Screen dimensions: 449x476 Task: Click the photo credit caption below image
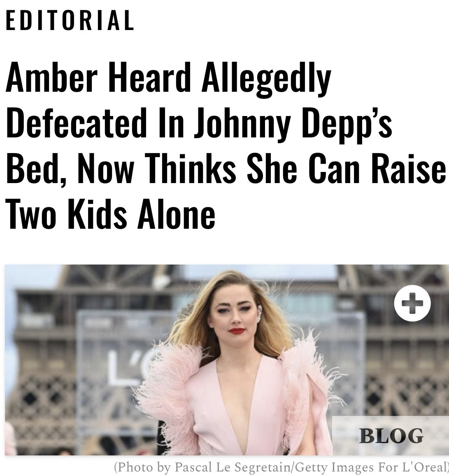coord(281,467)
